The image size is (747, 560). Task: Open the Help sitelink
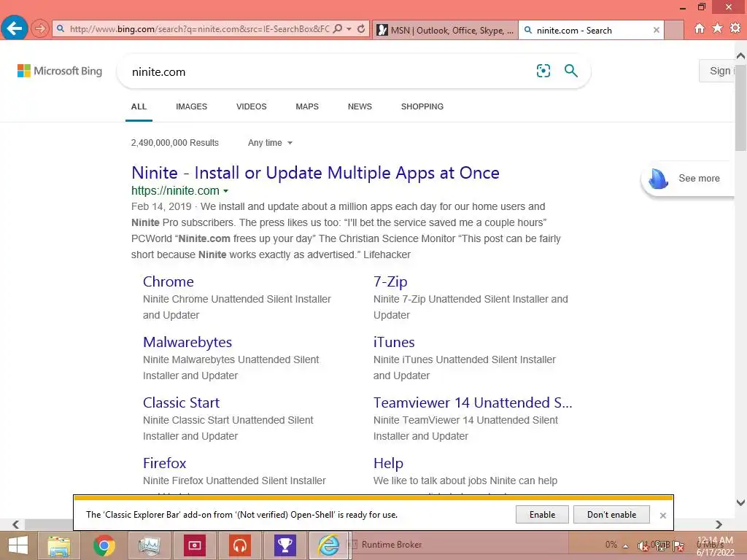(x=388, y=463)
